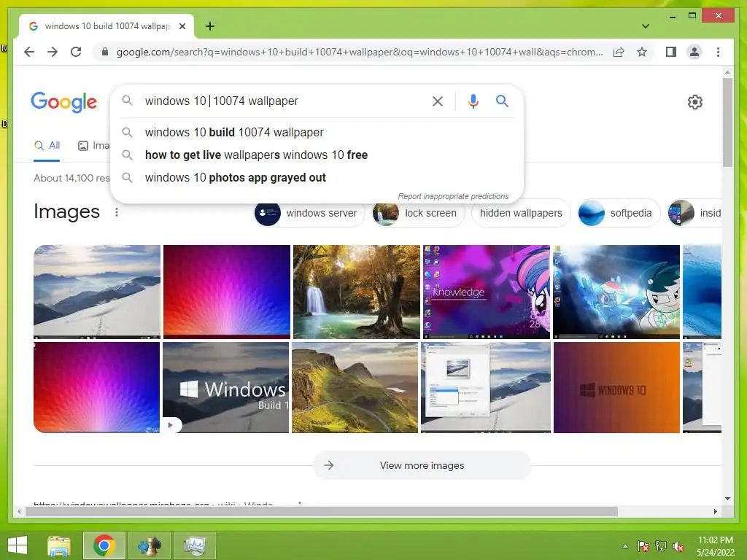The height and width of the screenshot is (560, 747).
Task: Open the Chrome three-dot menu
Action: coord(718,52)
